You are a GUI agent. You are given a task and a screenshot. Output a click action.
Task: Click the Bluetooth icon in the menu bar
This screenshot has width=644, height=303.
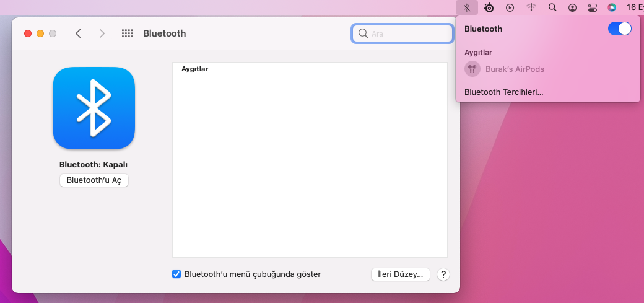466,7
